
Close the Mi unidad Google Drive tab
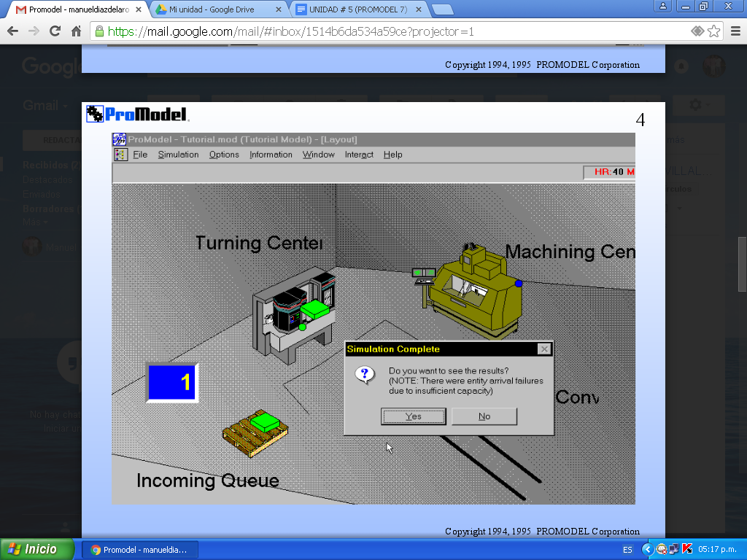(x=279, y=9)
